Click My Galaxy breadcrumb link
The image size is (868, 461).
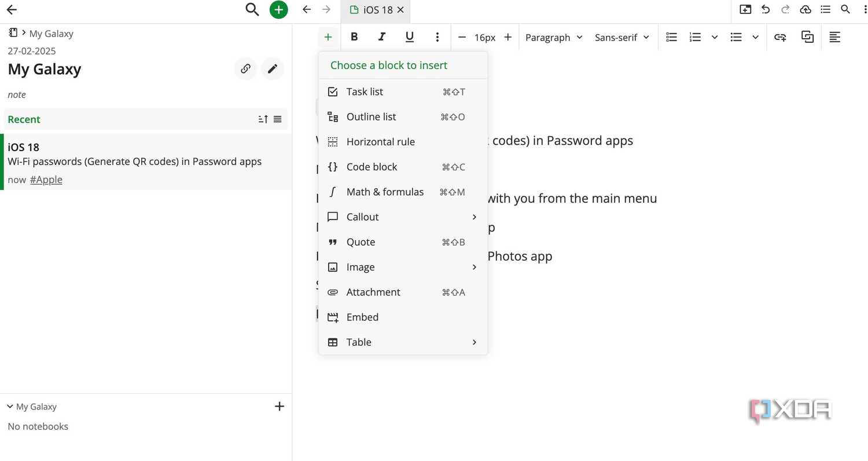pyautogui.click(x=52, y=34)
